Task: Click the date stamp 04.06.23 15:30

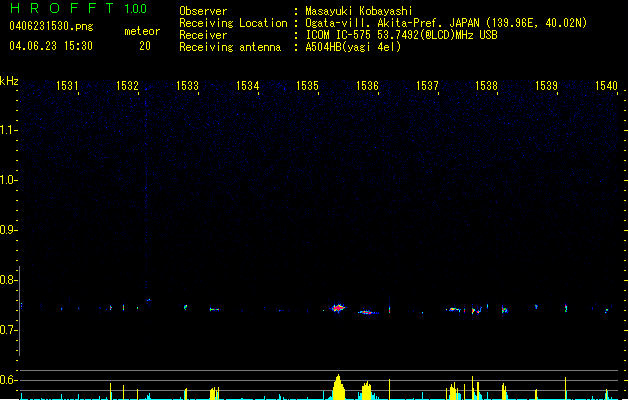Action: [51, 46]
